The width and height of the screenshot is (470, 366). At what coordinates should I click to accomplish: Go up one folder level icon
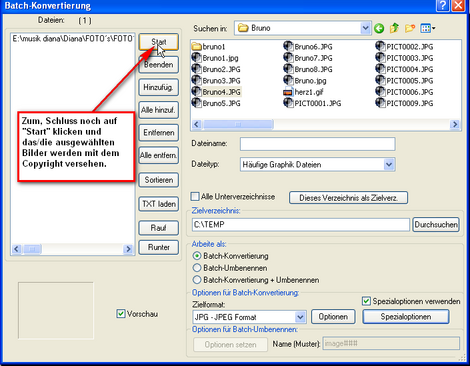pyautogui.click(x=394, y=28)
